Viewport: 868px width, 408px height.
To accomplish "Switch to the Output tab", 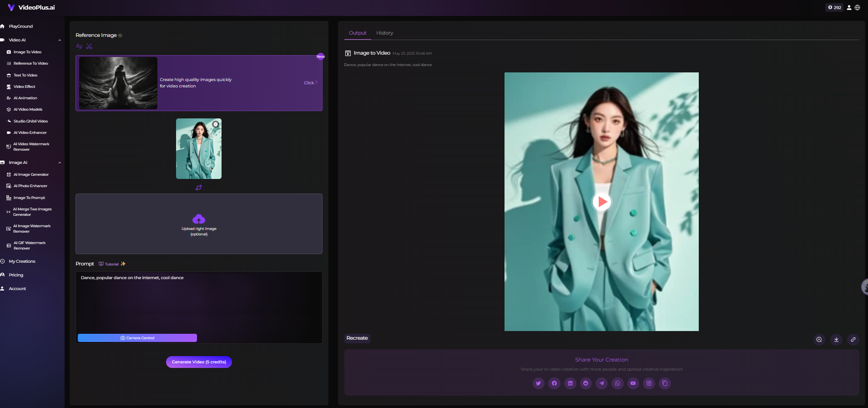I will (x=358, y=33).
